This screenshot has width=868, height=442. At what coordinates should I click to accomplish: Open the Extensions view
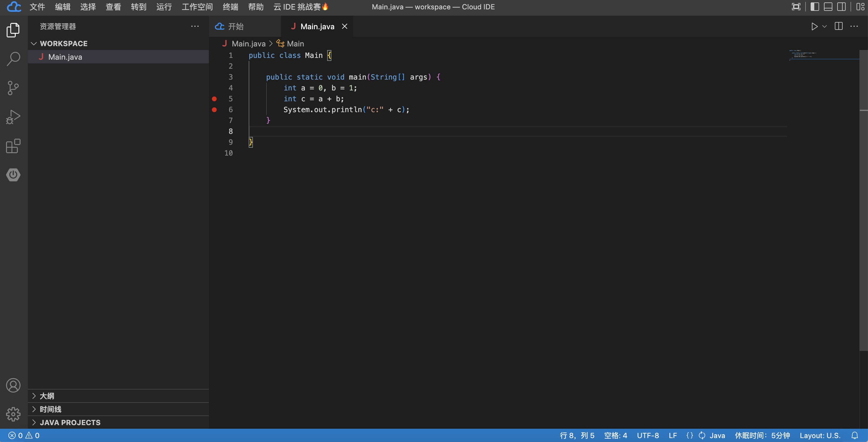coord(13,146)
